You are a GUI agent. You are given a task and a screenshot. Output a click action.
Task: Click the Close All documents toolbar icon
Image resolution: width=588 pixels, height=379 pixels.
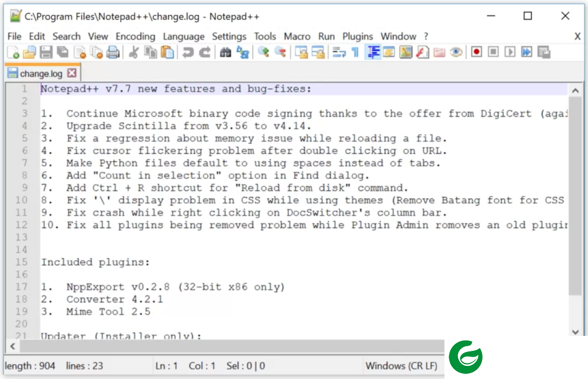coord(96,52)
